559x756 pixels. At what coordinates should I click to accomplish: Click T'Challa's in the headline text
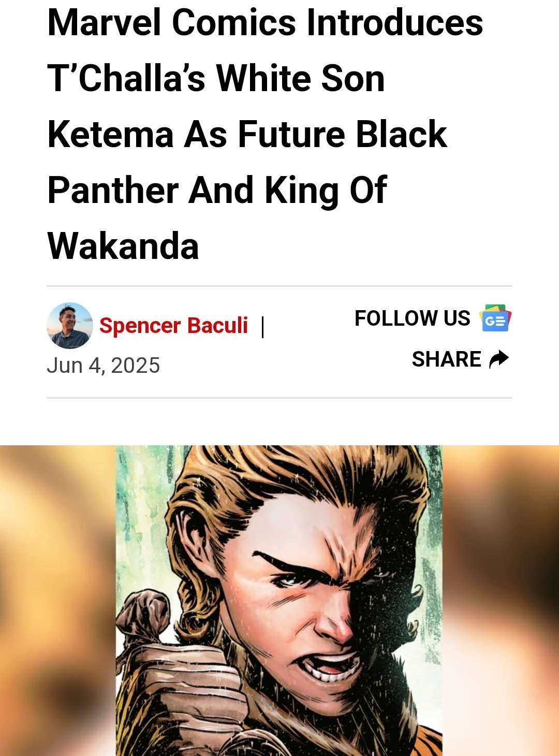(127, 79)
